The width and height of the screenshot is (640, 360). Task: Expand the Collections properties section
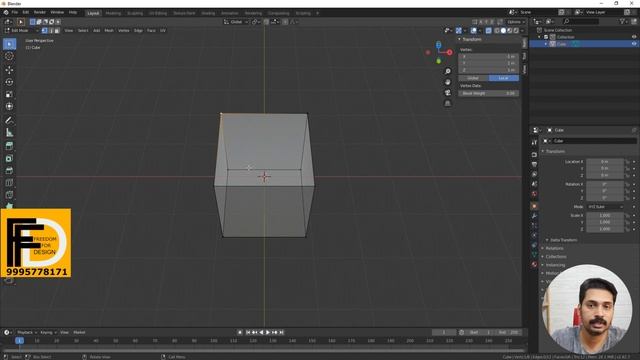point(556,257)
